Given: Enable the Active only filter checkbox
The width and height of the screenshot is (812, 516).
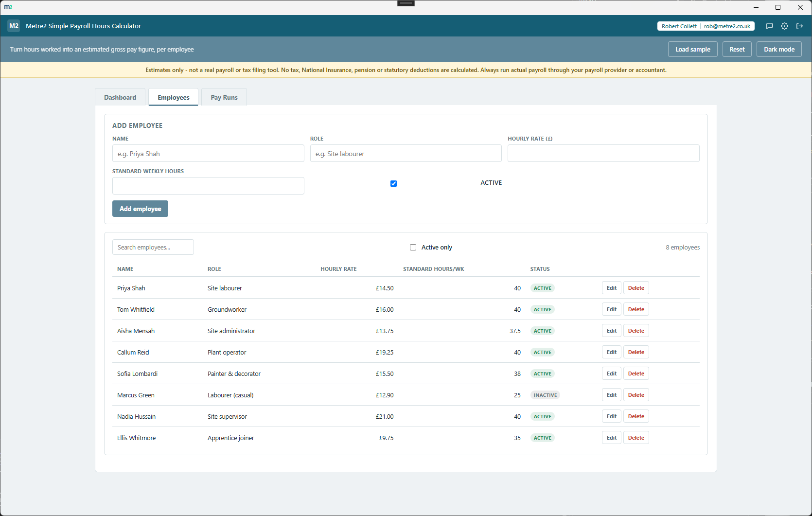Looking at the screenshot, I should tap(413, 247).
